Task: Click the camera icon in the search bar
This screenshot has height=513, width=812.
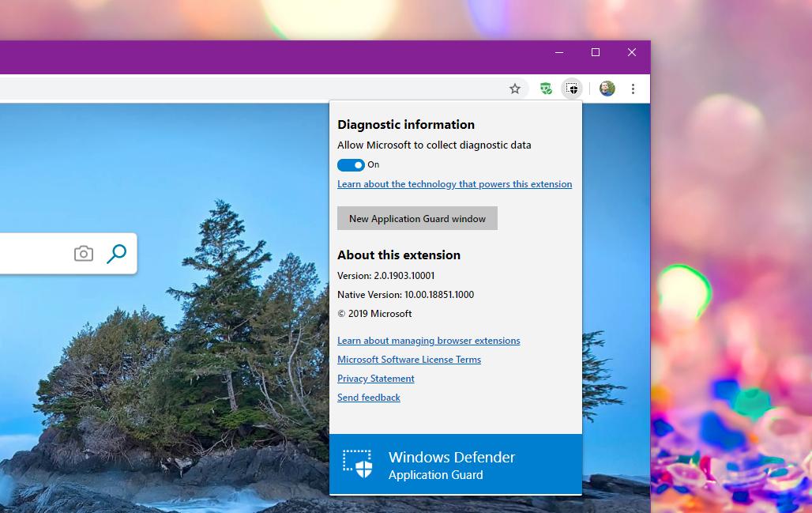Action: (x=83, y=253)
